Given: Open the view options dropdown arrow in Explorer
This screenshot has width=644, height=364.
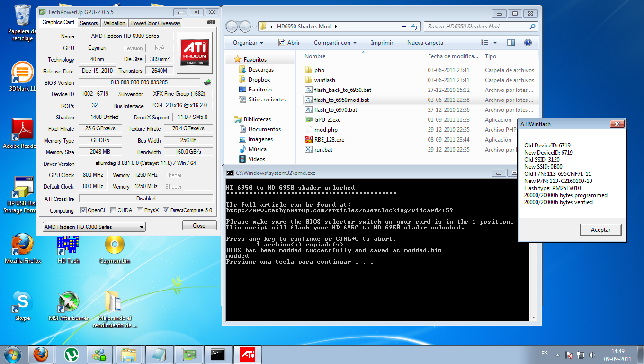Looking at the screenshot, I should pos(495,43).
